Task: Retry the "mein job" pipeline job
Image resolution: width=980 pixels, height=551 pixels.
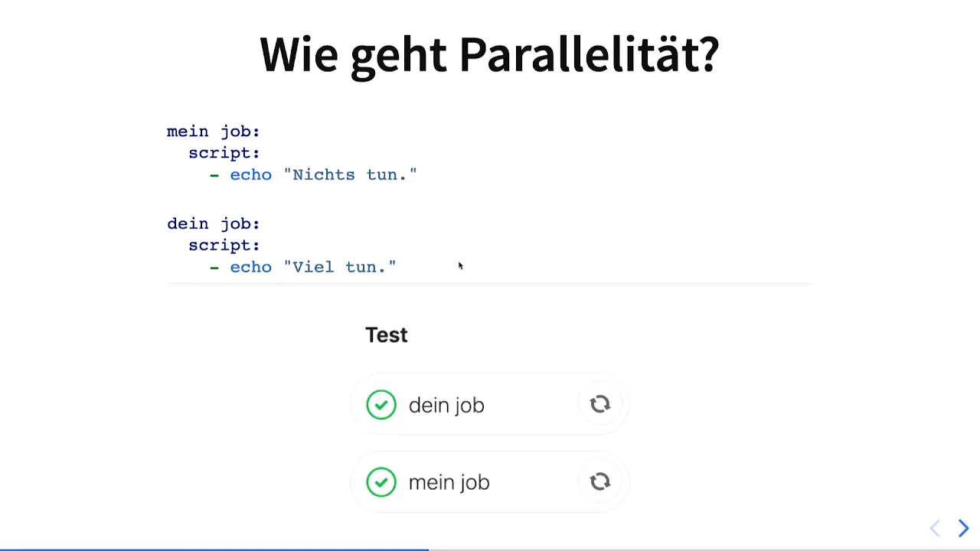Action: pos(600,481)
